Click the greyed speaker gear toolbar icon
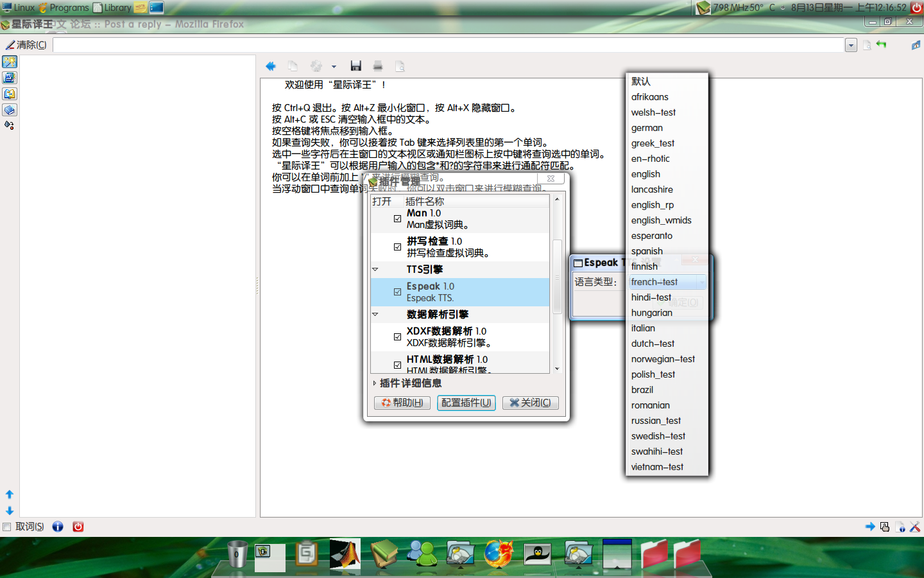Screen dimensions: 924x578 [316, 66]
